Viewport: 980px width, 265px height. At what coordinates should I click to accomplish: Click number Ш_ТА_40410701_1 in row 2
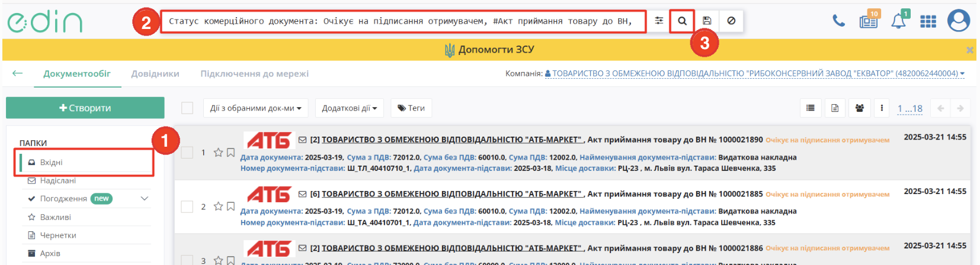click(379, 223)
